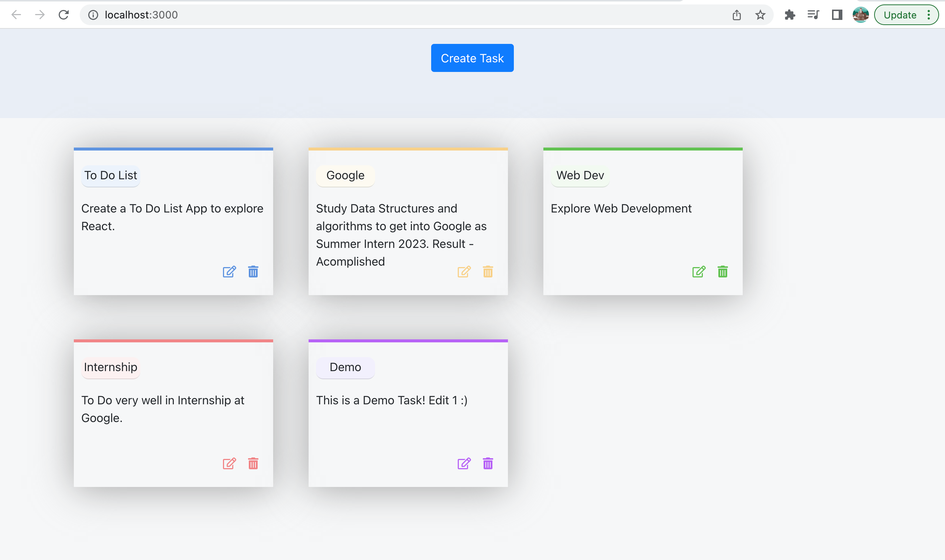Viewport: 945px width, 560px height.
Task: Edit the Google task
Action: pos(464,271)
